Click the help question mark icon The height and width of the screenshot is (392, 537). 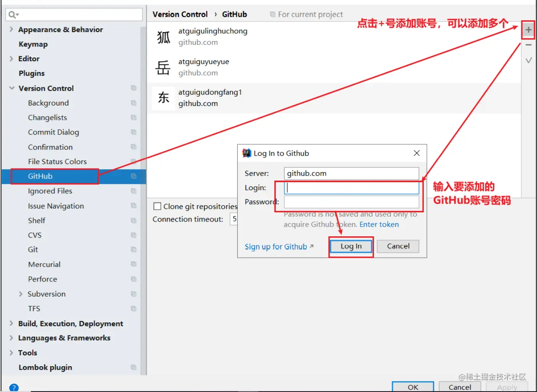pyautogui.click(x=14, y=388)
